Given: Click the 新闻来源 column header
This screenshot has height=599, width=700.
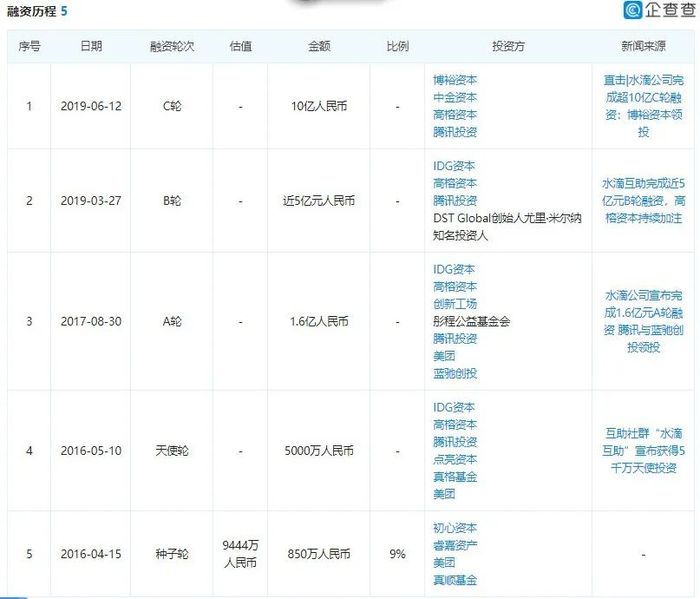Looking at the screenshot, I should 643,46.
